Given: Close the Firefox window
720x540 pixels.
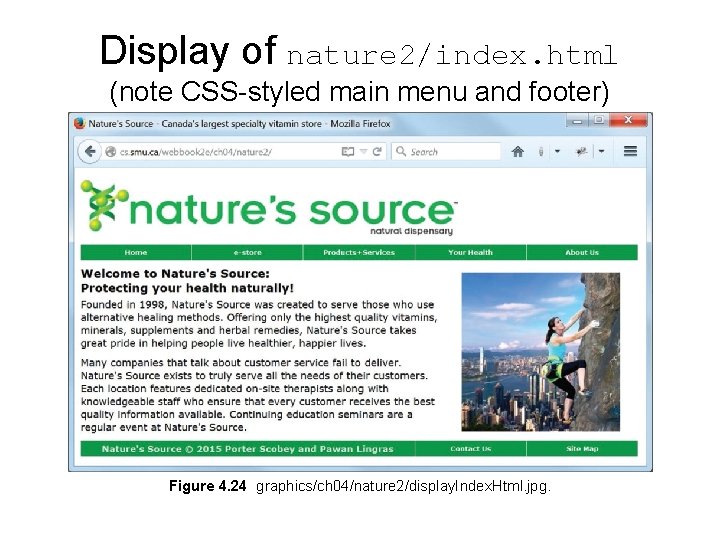Looking at the screenshot, I should coord(628,120).
